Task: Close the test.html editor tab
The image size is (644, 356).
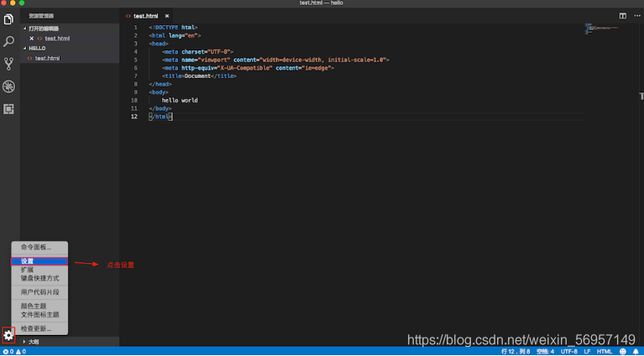Action: 167,16
